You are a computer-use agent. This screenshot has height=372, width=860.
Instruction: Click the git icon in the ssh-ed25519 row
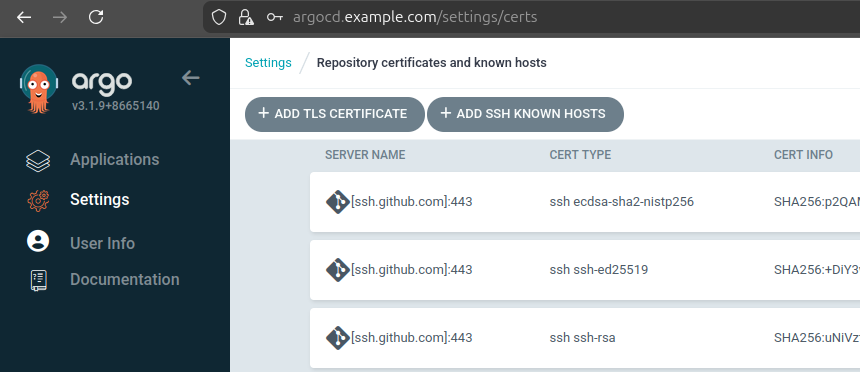(x=338, y=270)
